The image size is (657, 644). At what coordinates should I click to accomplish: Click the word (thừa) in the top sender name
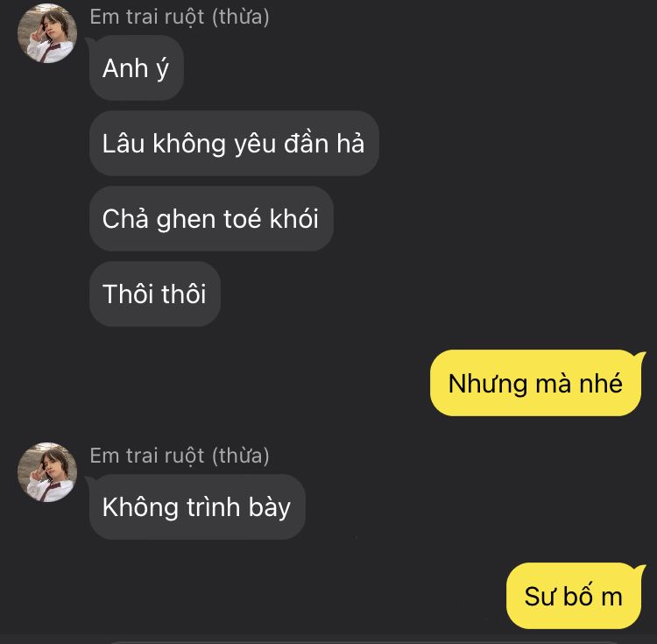click(x=241, y=18)
